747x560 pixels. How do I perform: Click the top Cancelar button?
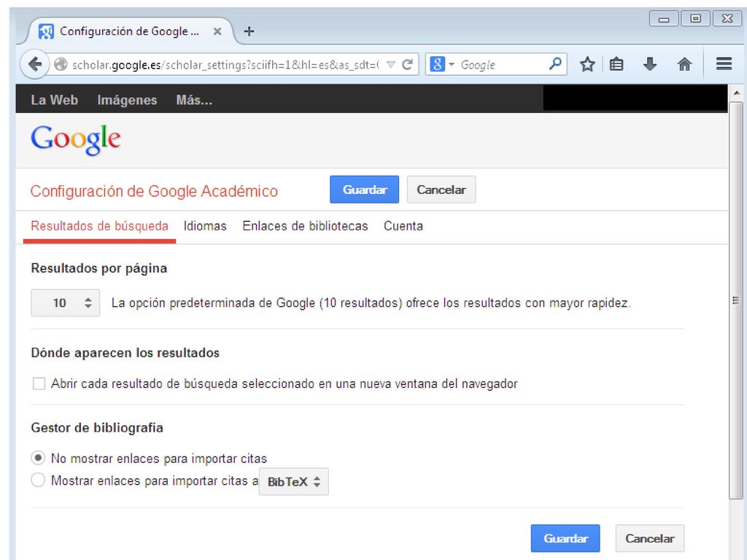[441, 190]
